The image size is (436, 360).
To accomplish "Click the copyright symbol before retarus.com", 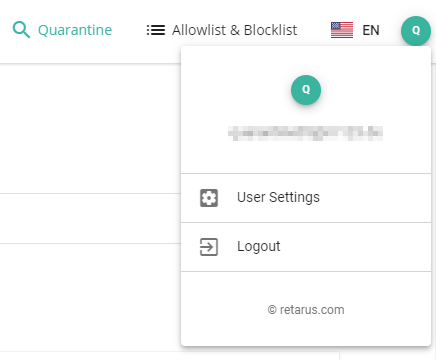I will tap(272, 310).
